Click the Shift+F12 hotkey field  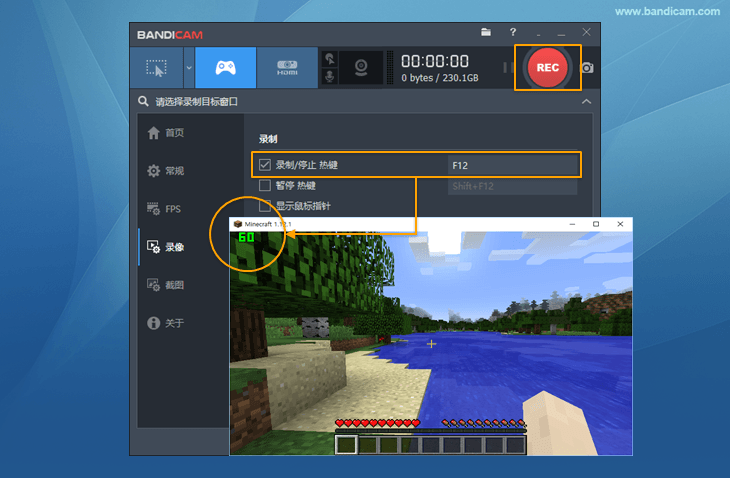513,186
